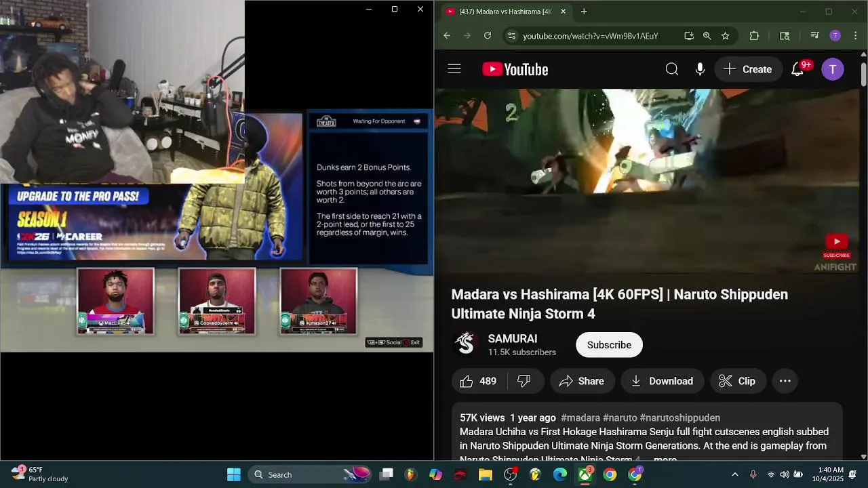
Task: Open Microsoft Edge from the taskbar
Action: coord(560,474)
